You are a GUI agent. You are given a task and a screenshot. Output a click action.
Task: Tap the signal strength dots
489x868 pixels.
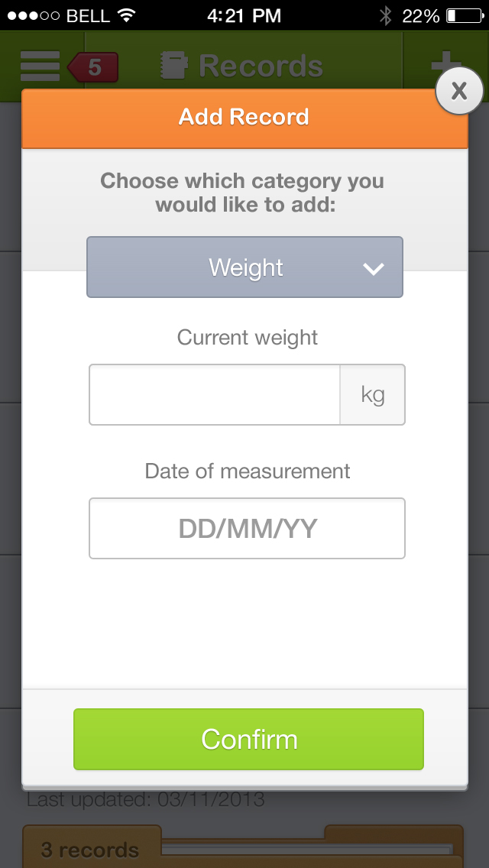(34, 15)
